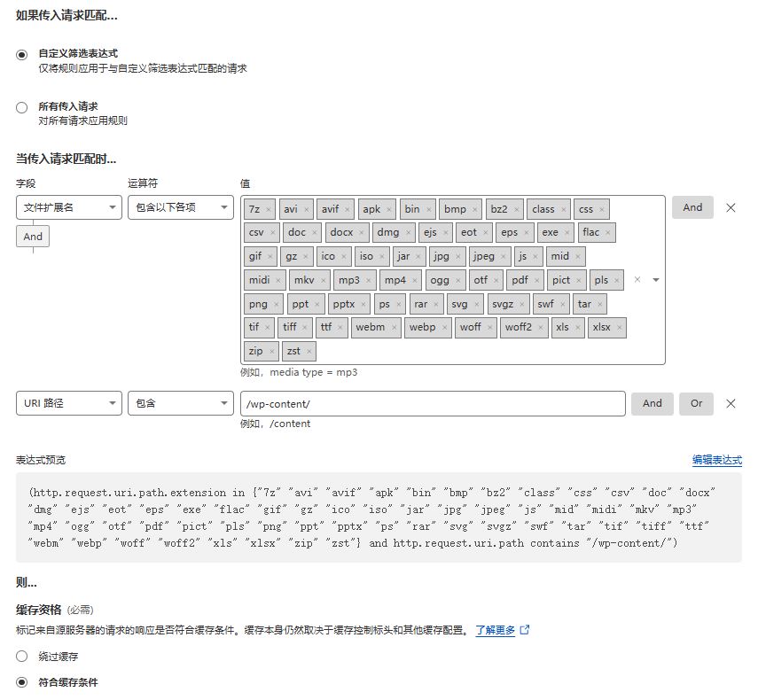Open the 编辑表达式 link
The image size is (758, 700).
(x=717, y=460)
